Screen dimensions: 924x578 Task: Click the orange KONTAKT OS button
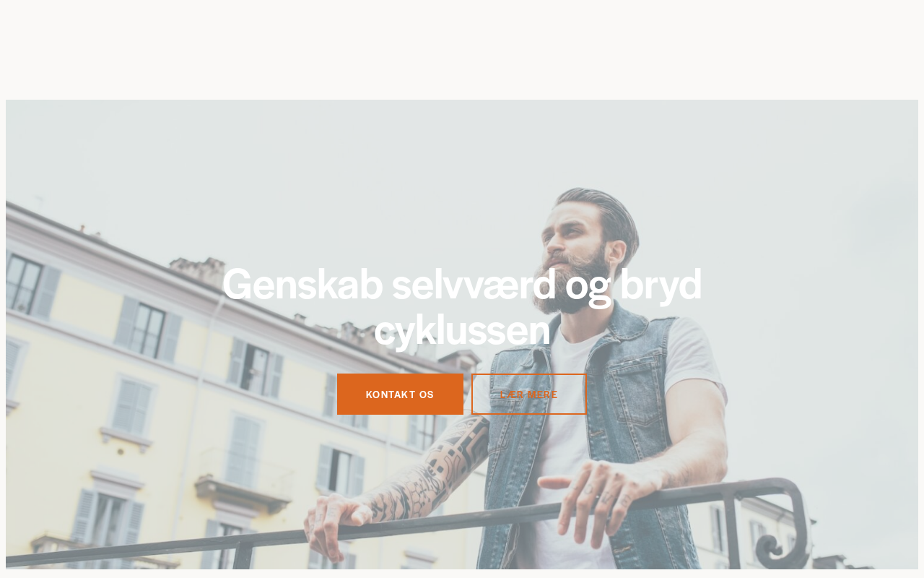point(400,394)
